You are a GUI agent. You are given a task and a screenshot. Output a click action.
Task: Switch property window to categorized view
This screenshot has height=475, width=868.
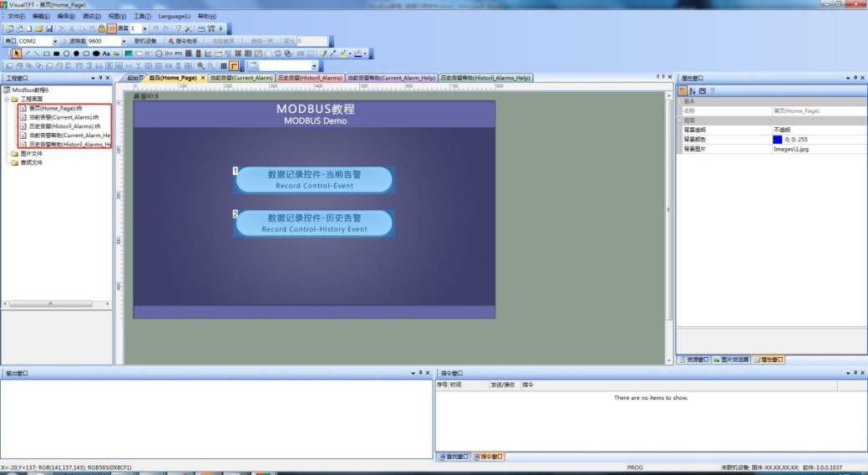click(682, 91)
